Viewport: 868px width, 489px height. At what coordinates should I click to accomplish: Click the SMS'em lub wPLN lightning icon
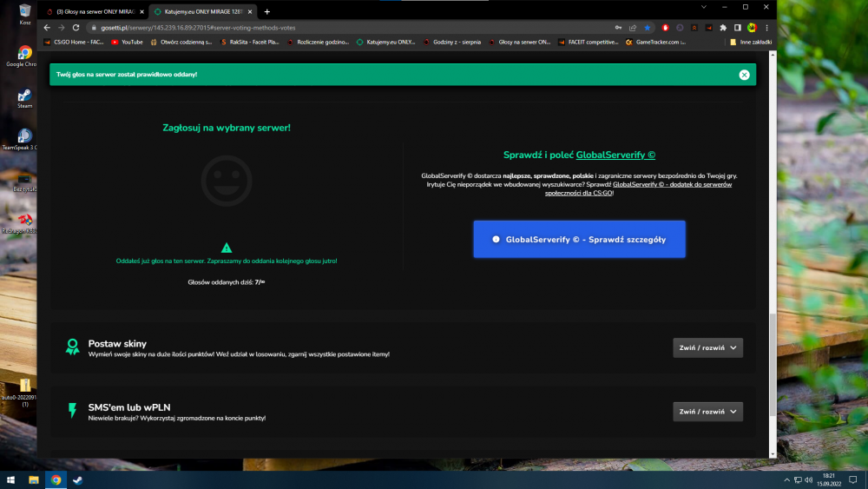tap(73, 410)
